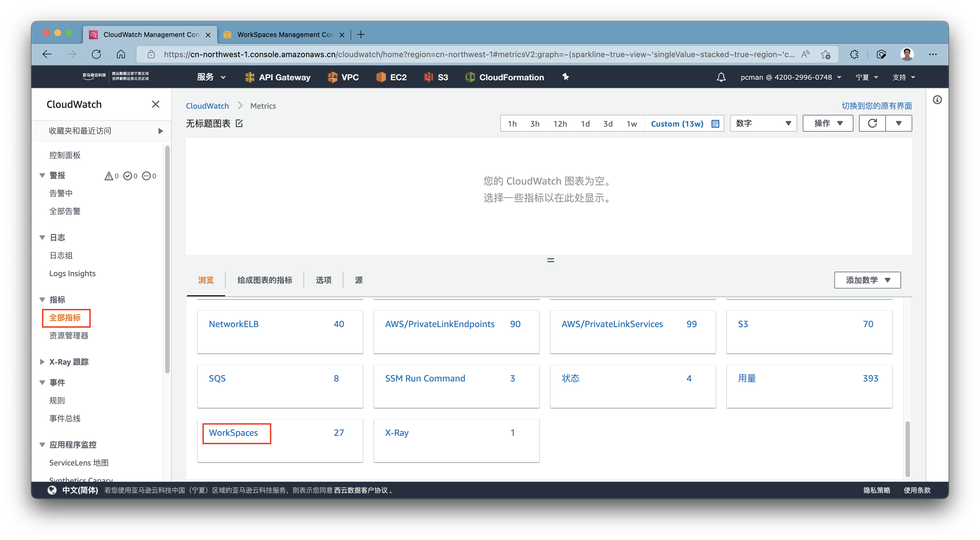980x540 pixels.
Task: Open refresh interval dropdown arrow
Action: (899, 123)
